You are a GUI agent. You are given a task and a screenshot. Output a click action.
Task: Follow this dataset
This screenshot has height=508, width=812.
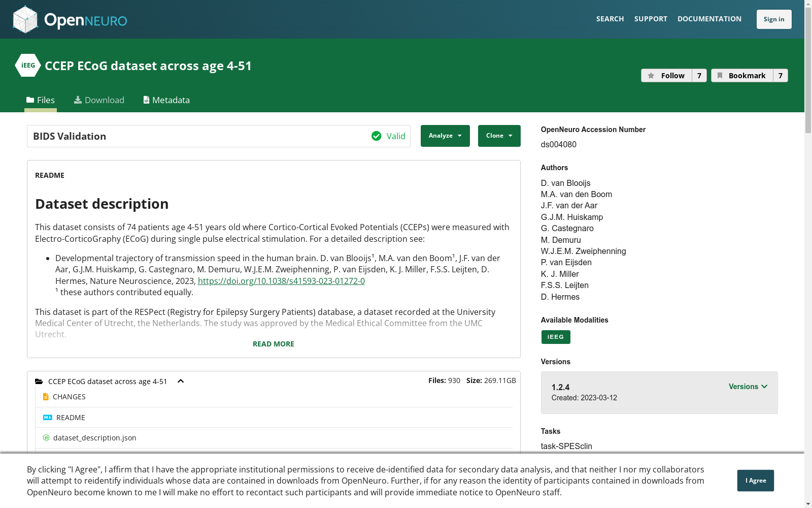coord(666,76)
